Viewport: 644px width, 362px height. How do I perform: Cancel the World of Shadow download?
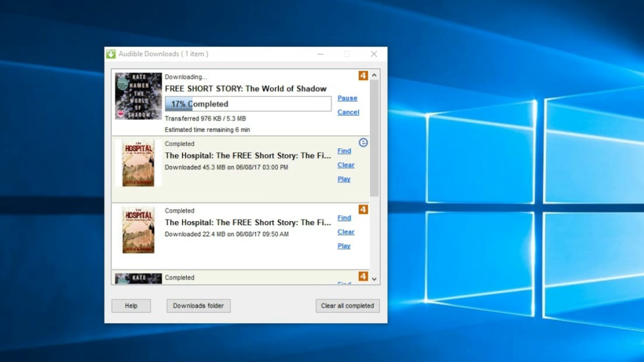click(x=348, y=112)
